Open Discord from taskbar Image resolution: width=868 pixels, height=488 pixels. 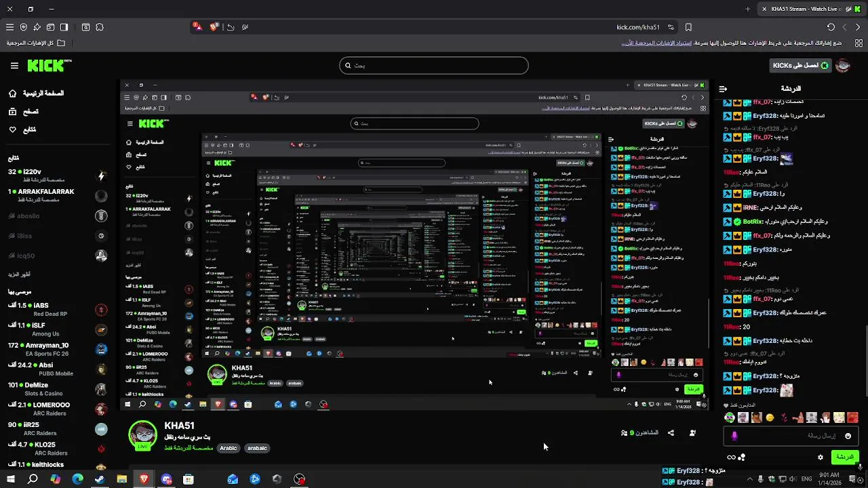tap(166, 479)
